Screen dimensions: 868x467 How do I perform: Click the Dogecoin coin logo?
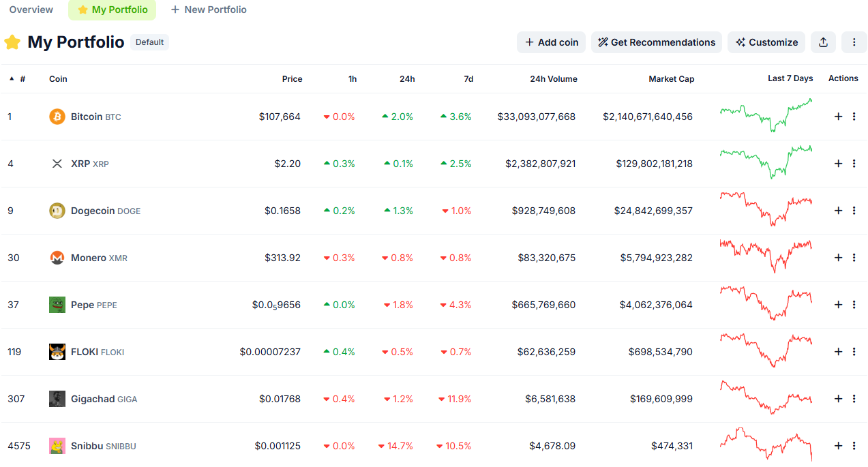tap(57, 211)
